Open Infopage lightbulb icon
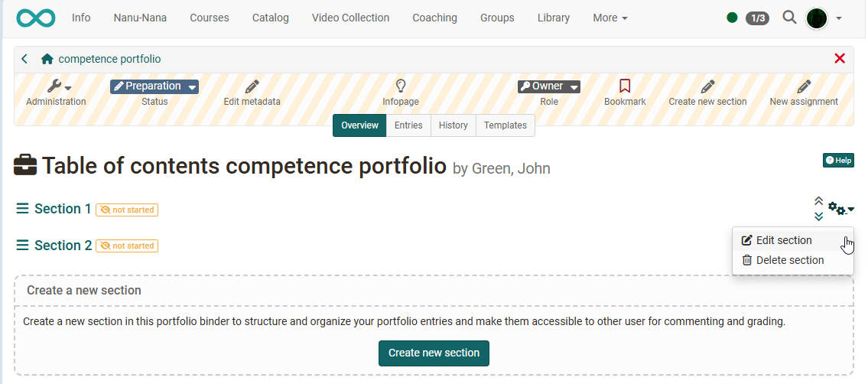This screenshot has width=868, height=384. pyautogui.click(x=400, y=86)
